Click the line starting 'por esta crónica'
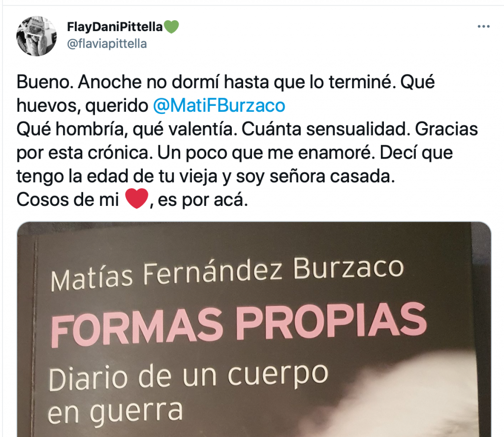Image resolution: width=504 pixels, height=437 pixels. [235, 153]
